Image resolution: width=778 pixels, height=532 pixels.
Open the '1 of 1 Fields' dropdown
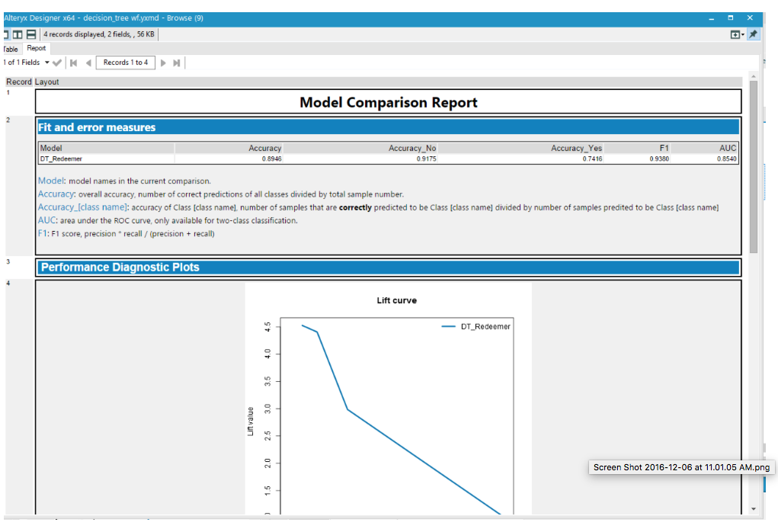click(27, 62)
